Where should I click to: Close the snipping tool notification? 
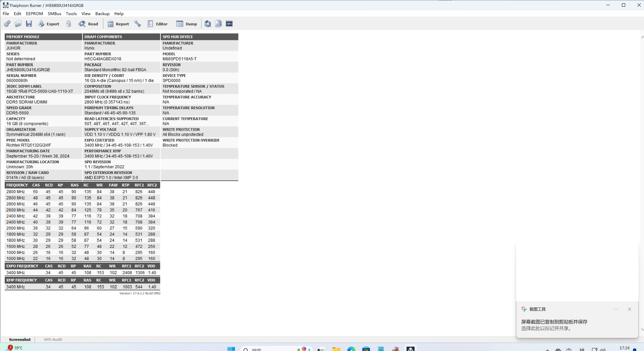pos(630,309)
